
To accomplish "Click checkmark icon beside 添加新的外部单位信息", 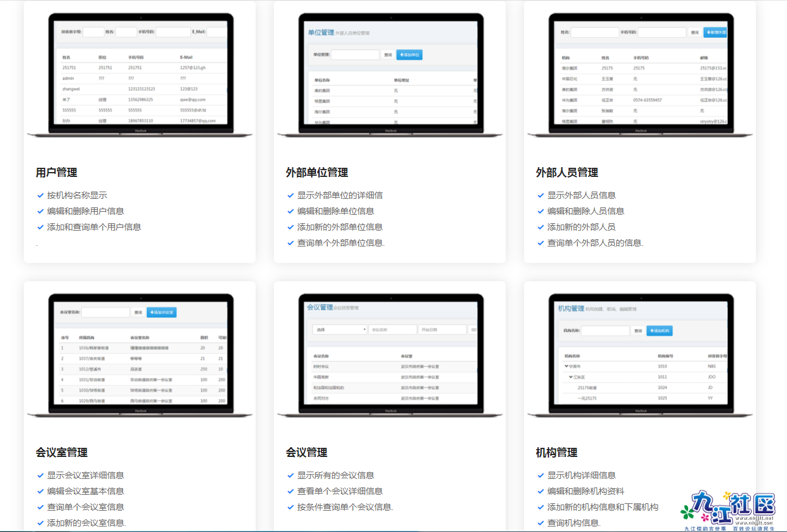I will click(290, 228).
